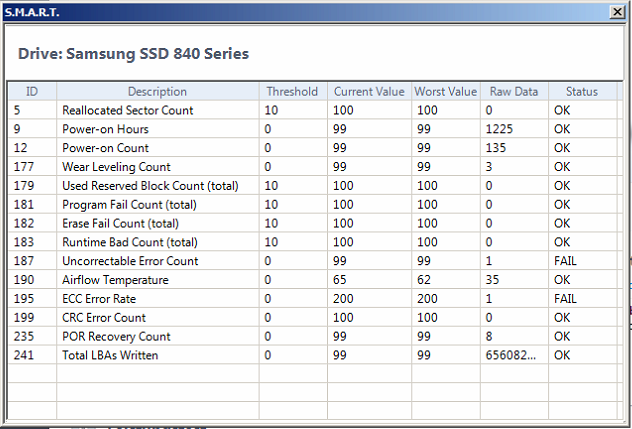The height and width of the screenshot is (429, 632).
Task: Click ID cell 177
Action: pos(24,167)
